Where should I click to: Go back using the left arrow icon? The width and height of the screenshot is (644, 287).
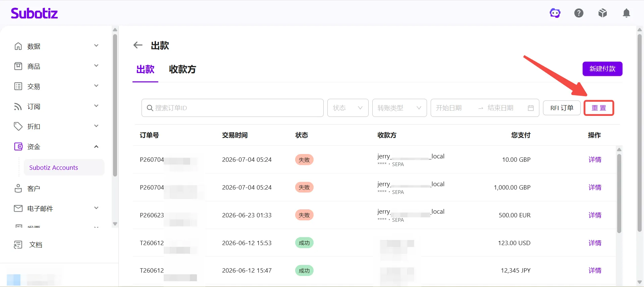[x=138, y=45]
